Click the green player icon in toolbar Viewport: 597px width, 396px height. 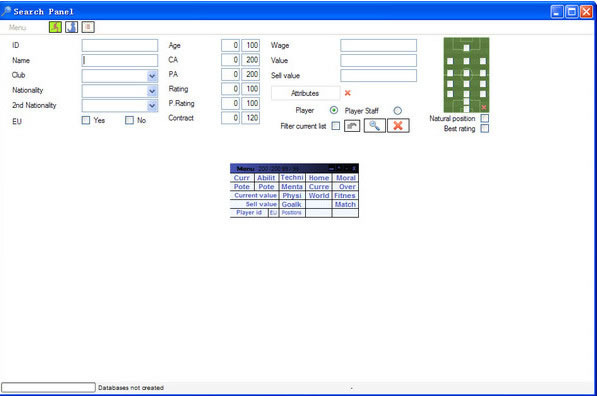click(55, 27)
